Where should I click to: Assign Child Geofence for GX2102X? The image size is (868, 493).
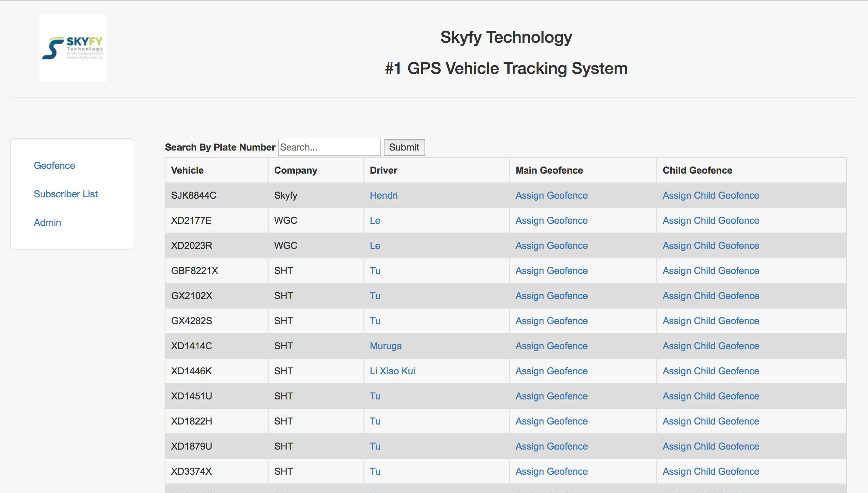point(711,296)
